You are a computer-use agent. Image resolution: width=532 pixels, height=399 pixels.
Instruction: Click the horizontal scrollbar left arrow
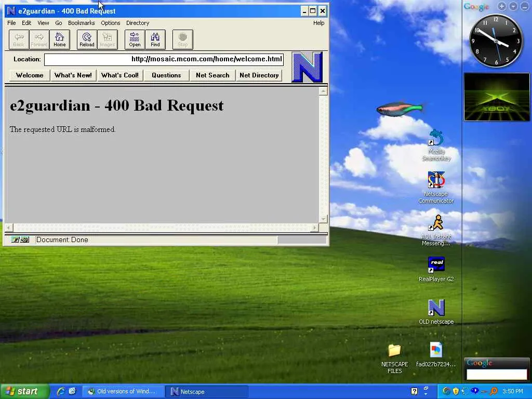(9, 228)
